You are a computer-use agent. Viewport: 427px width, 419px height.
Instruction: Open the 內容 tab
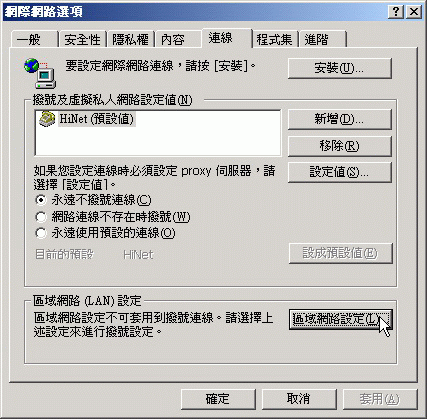(178, 40)
